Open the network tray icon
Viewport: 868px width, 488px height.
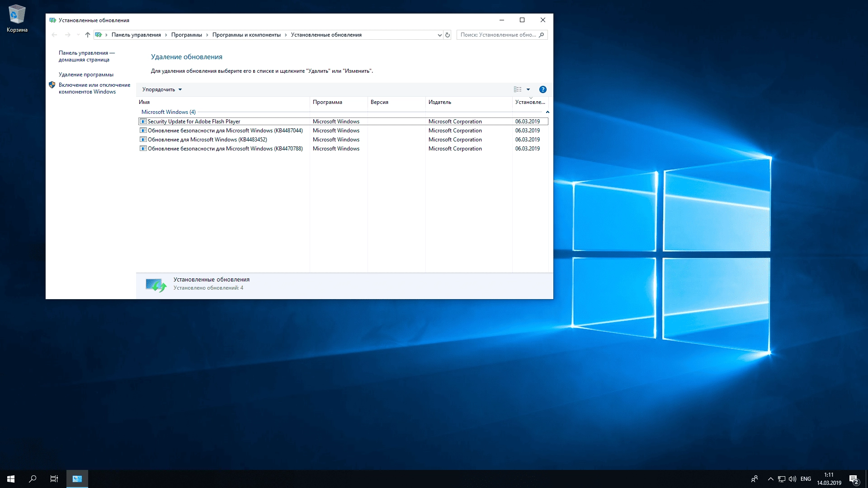pyautogui.click(x=782, y=479)
